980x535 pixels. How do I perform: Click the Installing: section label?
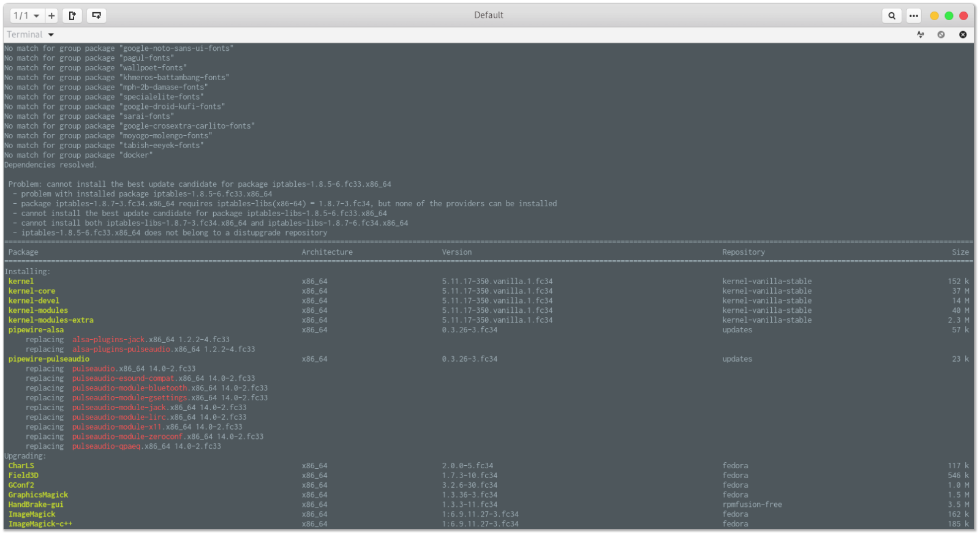[x=28, y=272]
